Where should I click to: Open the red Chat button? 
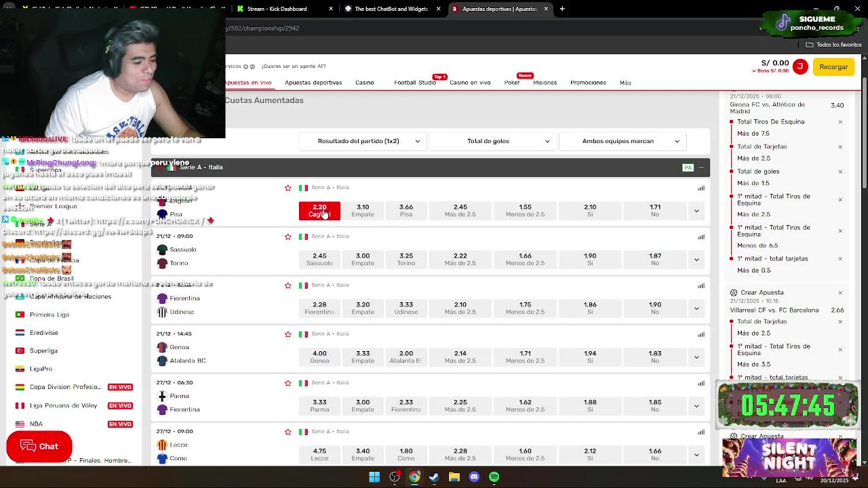pyautogui.click(x=39, y=446)
